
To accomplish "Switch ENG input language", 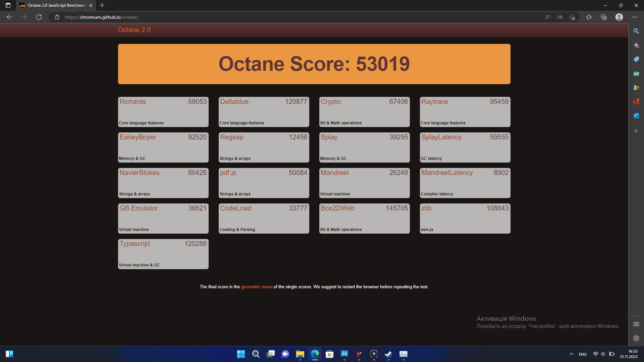I will pyautogui.click(x=583, y=354).
